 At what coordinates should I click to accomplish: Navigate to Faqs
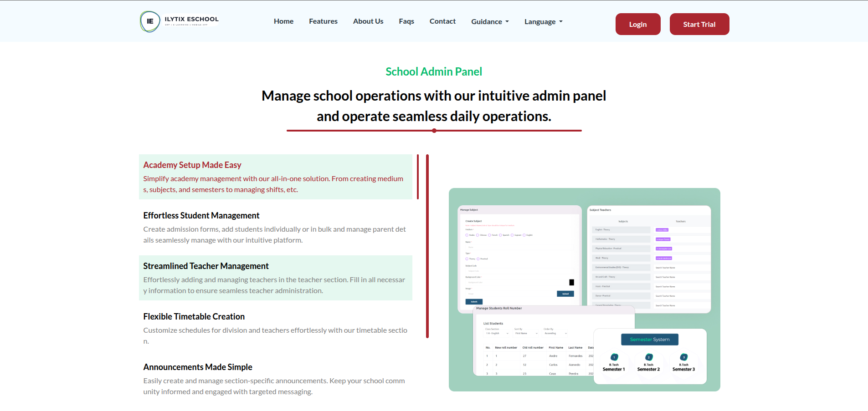point(406,21)
